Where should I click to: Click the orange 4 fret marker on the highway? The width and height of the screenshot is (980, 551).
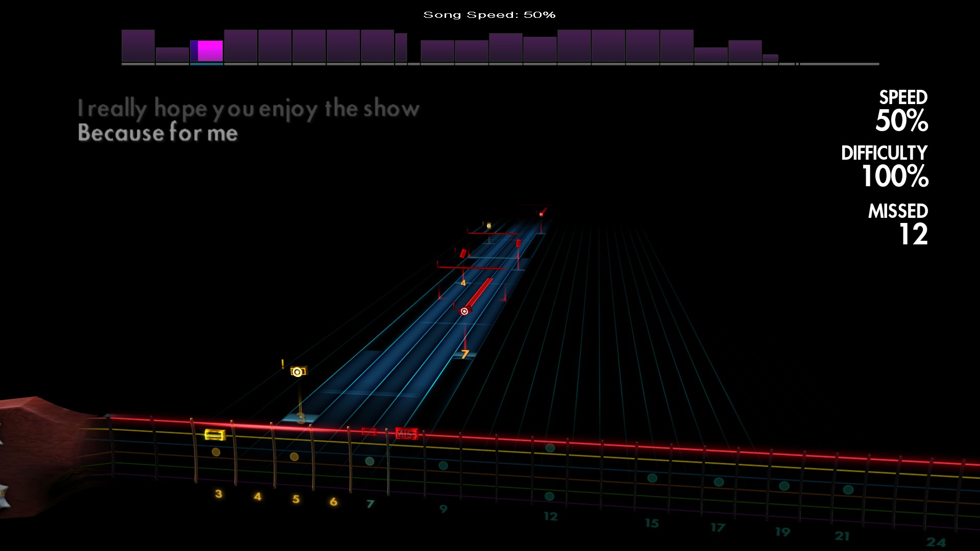(x=463, y=283)
